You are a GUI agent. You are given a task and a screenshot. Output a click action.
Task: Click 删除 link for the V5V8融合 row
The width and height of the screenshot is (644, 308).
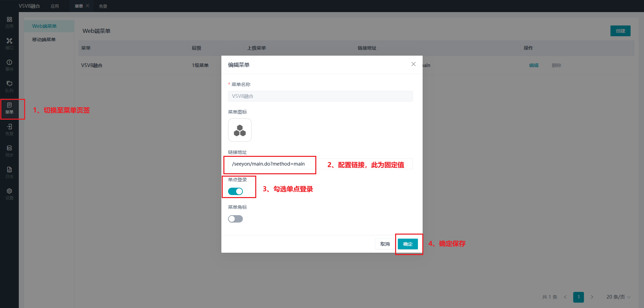(x=556, y=65)
